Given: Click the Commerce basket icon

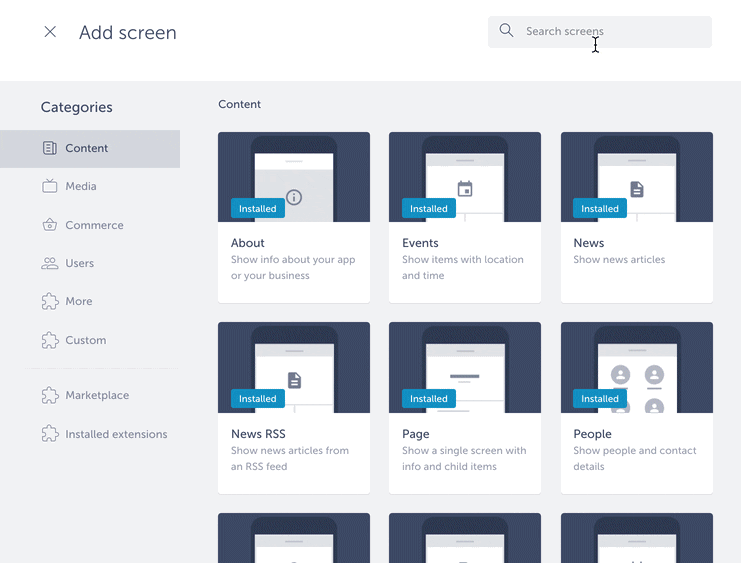Looking at the screenshot, I should [x=50, y=225].
